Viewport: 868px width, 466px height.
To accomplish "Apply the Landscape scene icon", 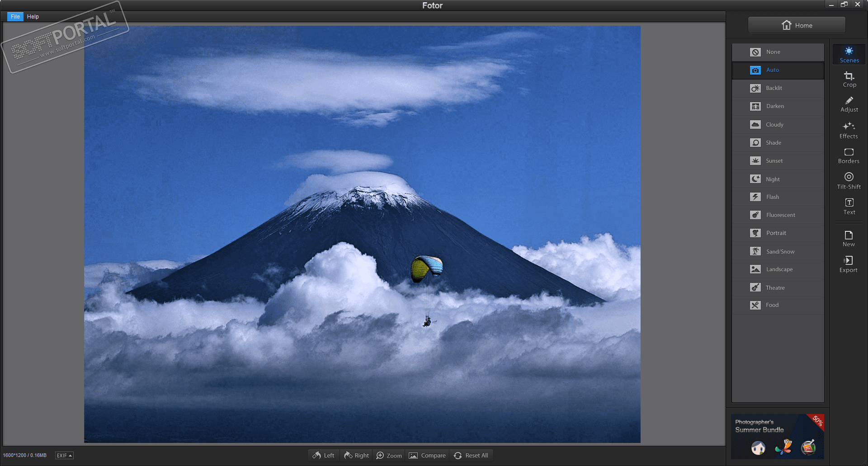I will click(x=755, y=269).
